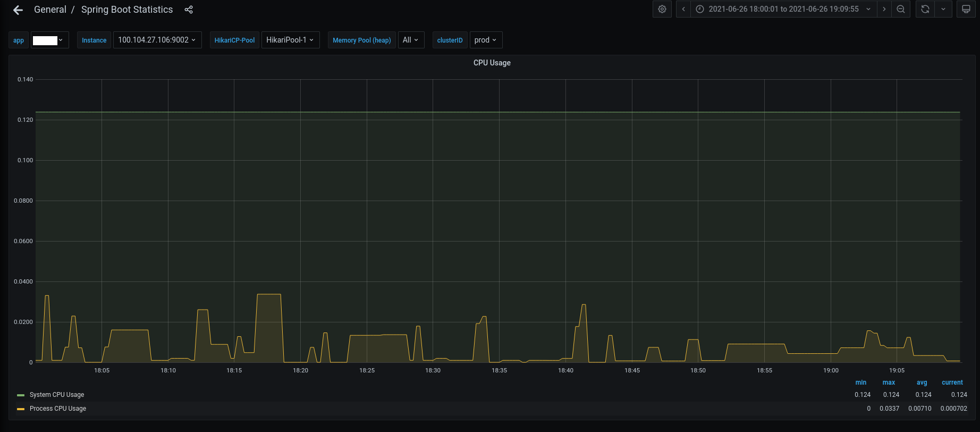Shift time range backward
The width and height of the screenshot is (980, 432).
[x=683, y=9]
